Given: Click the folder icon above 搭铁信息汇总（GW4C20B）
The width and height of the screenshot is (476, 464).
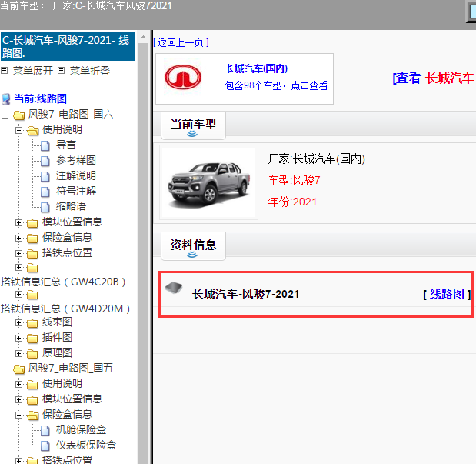Looking at the screenshot, I should click(32, 268).
